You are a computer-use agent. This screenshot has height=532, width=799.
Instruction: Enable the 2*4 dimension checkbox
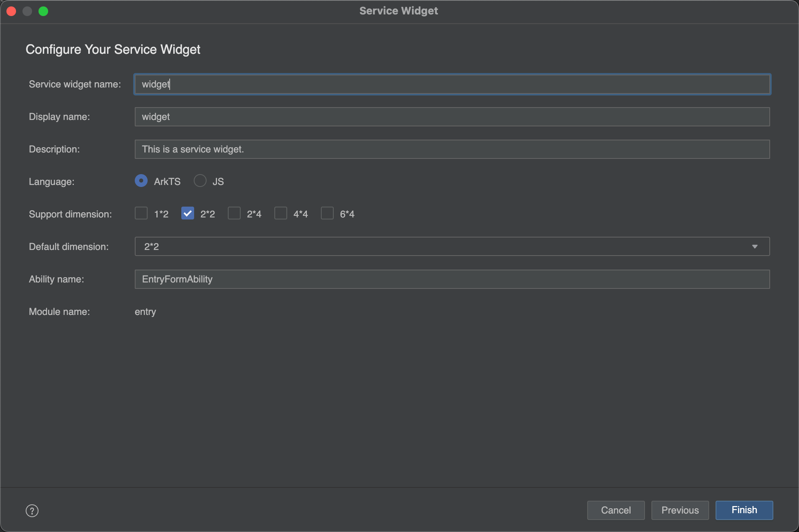pos(234,213)
